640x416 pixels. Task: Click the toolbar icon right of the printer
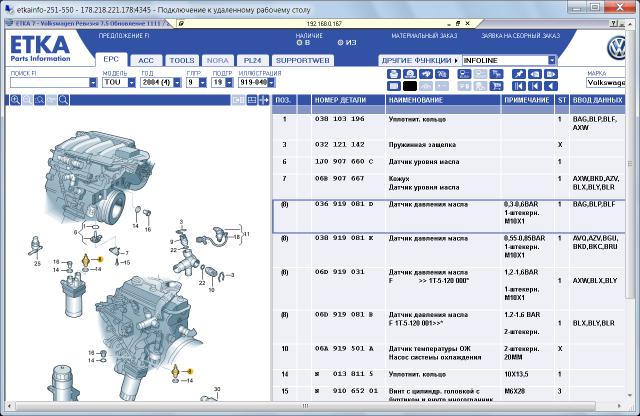(410, 74)
